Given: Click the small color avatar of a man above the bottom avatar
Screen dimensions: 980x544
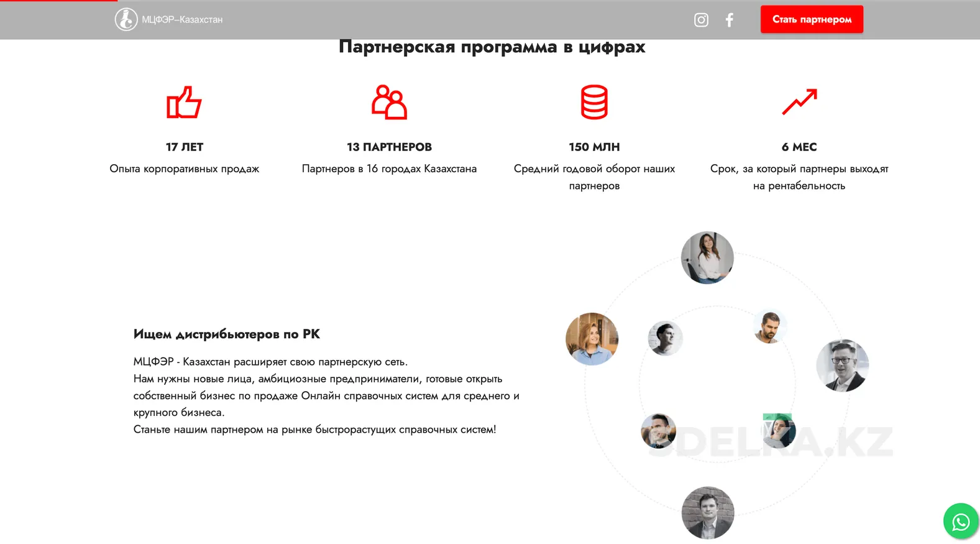Looking at the screenshot, I should pos(658,431).
